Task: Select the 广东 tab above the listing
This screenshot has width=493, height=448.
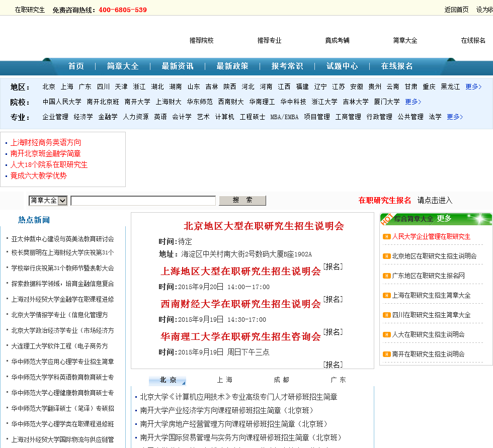Action: (338, 380)
